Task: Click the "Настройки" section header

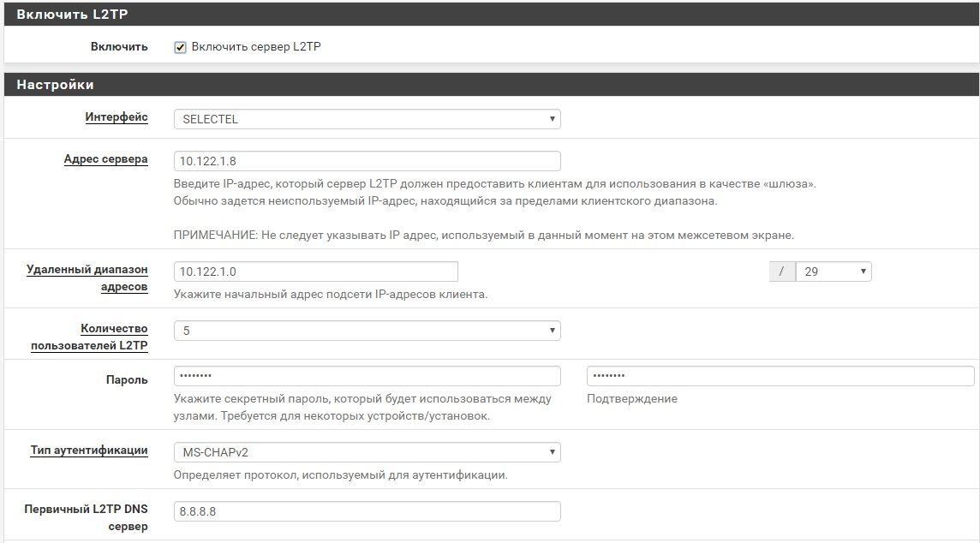Action: [56, 85]
